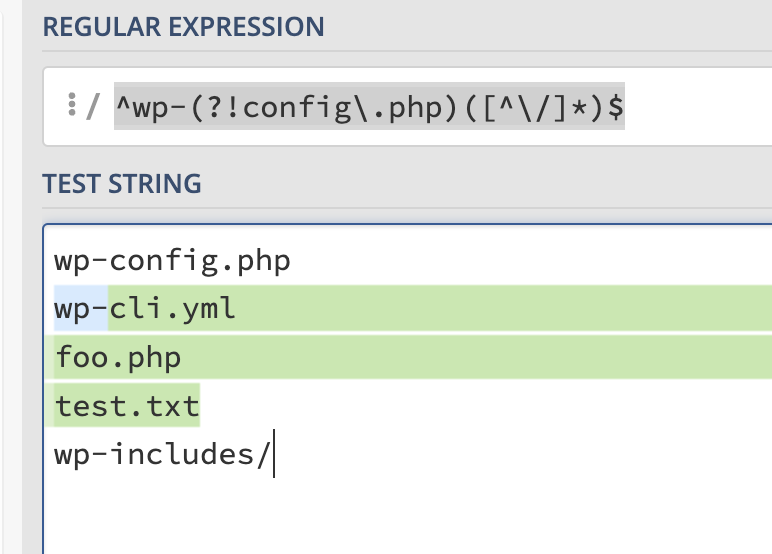This screenshot has height=554, width=772.
Task: Click the dollar sign end anchor
Action: pyautogui.click(x=617, y=106)
